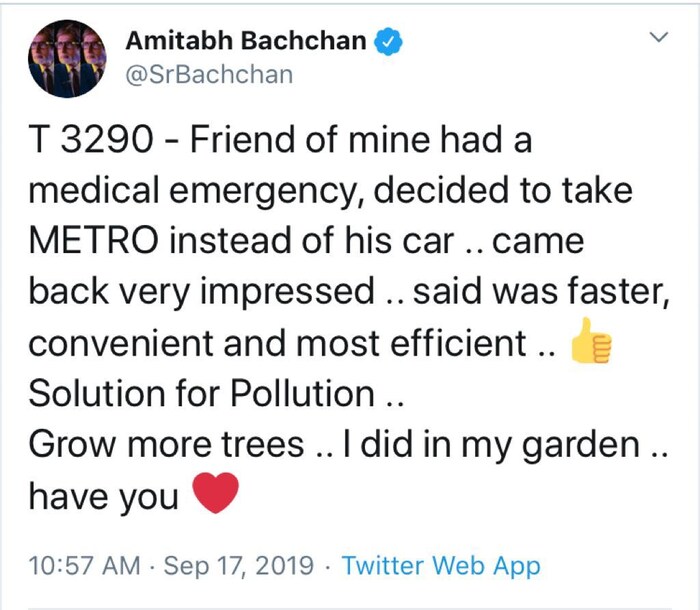700x610 pixels.
Task: Click the T 3290 tweet number
Action: tap(88, 141)
